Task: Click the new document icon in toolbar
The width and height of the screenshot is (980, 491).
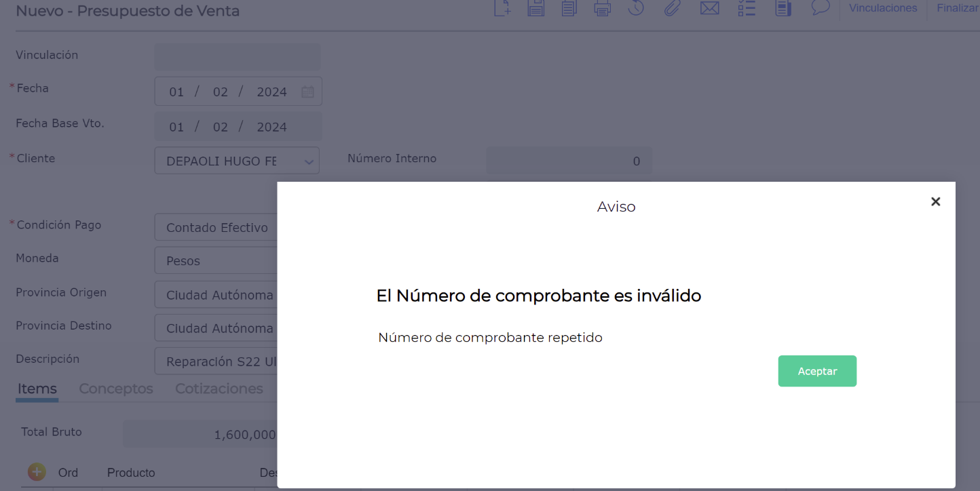Action: pyautogui.click(x=502, y=8)
